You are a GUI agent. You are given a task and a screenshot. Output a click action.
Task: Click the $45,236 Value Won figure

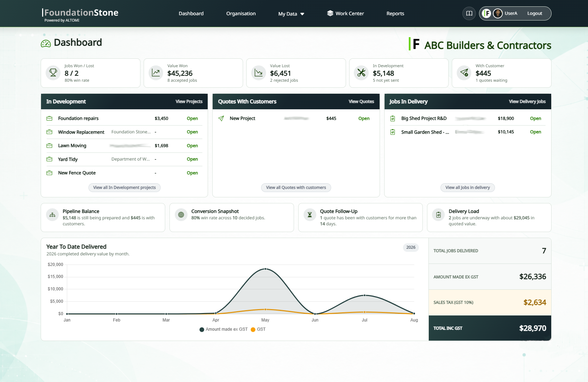(x=180, y=73)
